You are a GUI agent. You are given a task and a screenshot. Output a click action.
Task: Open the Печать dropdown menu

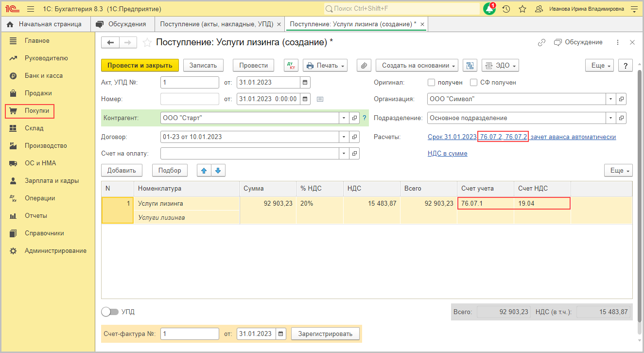tap(325, 65)
